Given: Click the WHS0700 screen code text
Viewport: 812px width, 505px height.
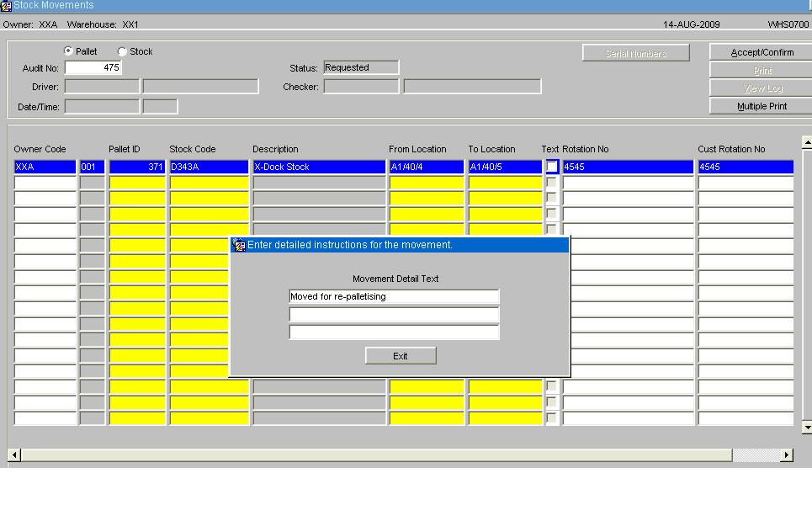Looking at the screenshot, I should (x=788, y=24).
